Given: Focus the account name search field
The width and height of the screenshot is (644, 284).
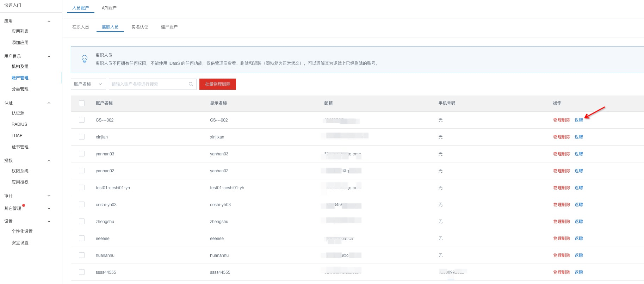Looking at the screenshot, I should click(x=148, y=84).
